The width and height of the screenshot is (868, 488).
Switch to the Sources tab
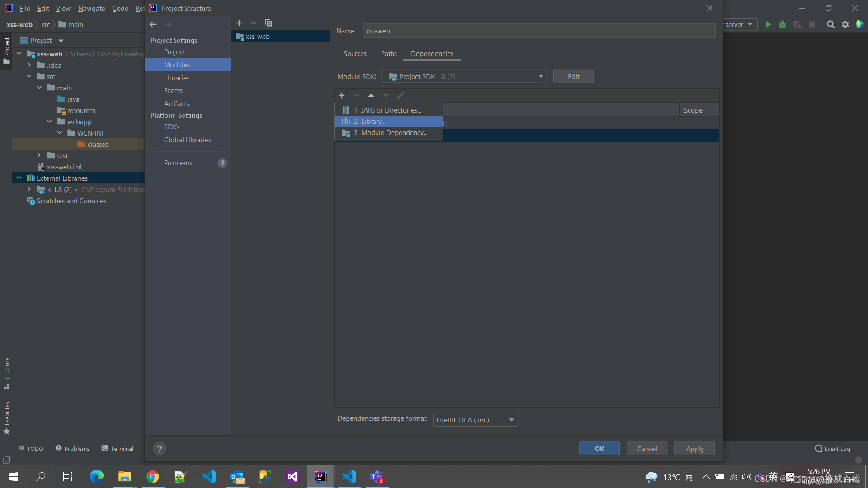355,54
